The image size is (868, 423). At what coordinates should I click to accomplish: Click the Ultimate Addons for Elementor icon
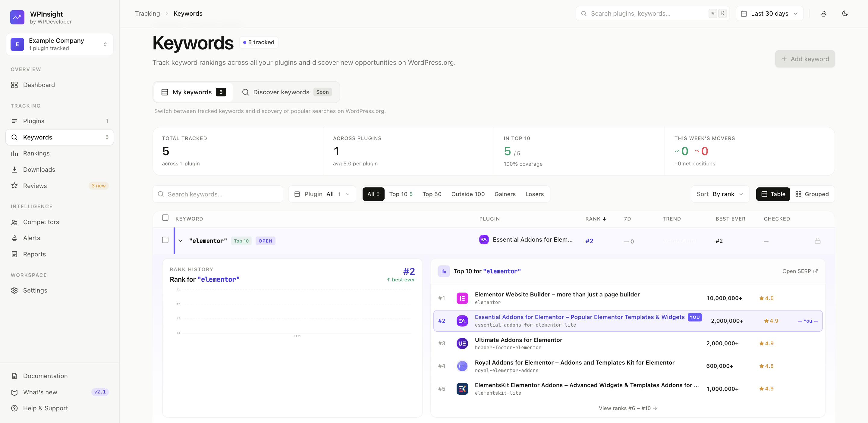tap(462, 343)
